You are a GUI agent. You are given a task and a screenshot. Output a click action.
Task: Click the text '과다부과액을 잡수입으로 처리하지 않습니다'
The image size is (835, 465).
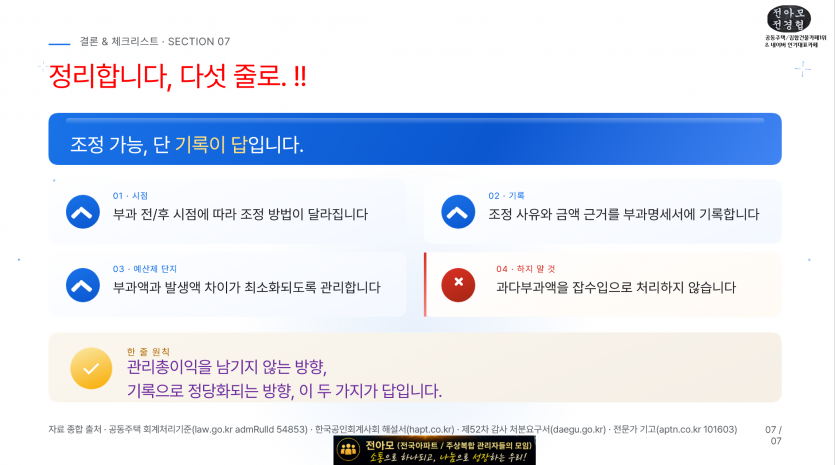coord(616,288)
